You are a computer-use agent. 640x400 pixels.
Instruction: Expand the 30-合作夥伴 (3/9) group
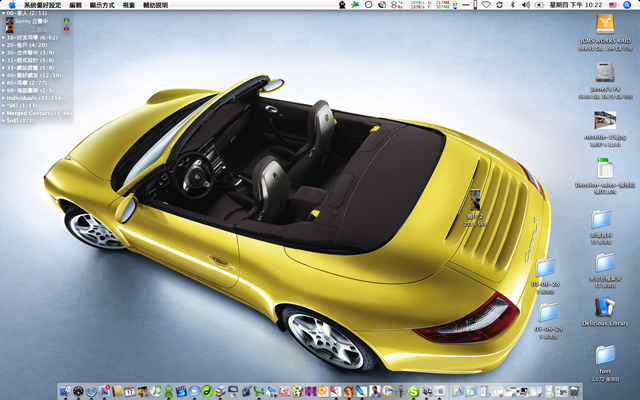(3, 53)
